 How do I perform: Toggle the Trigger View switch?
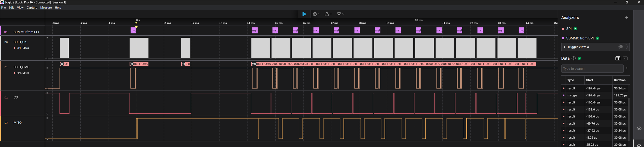(623, 47)
